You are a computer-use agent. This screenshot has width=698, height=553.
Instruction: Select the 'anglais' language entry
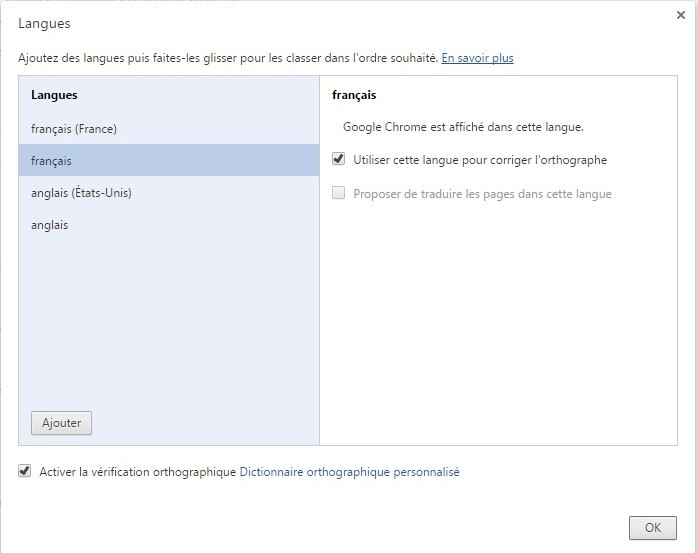point(50,225)
